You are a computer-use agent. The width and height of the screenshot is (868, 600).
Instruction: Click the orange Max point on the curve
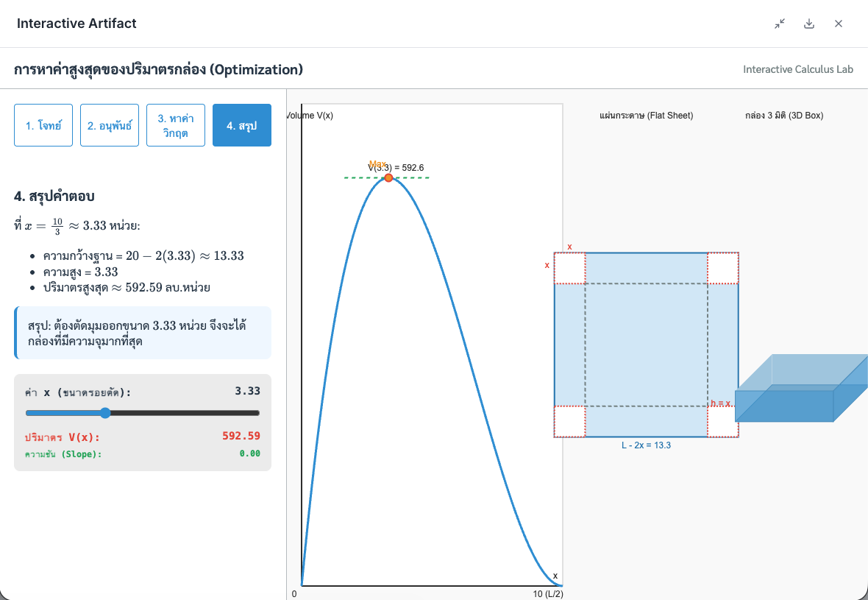(x=388, y=177)
